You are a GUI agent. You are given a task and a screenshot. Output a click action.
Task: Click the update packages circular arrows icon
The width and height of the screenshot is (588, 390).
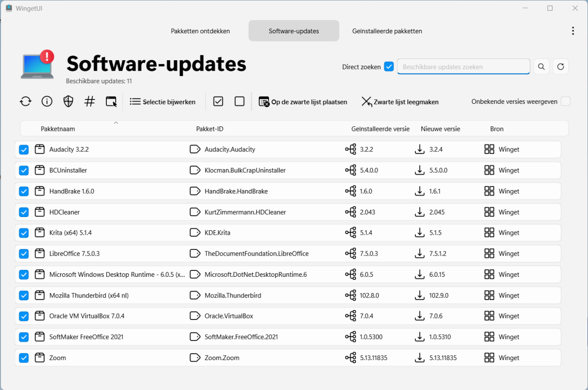click(x=25, y=102)
